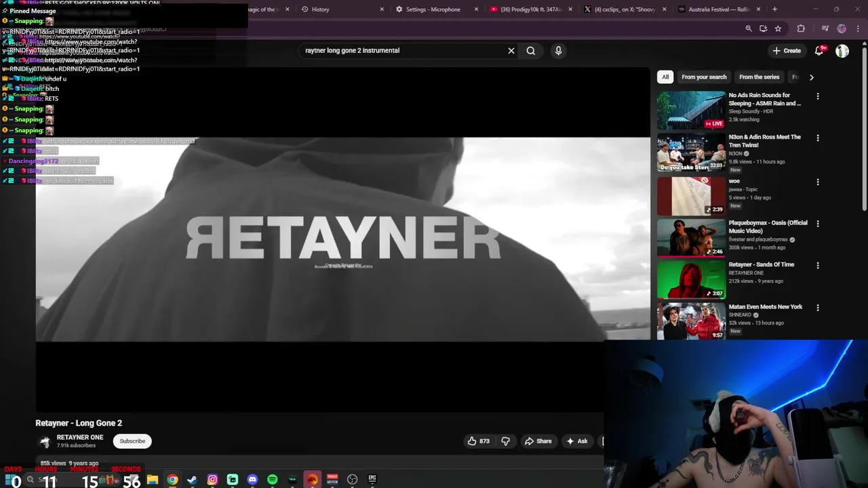Open N3on & Adin Ross Tren Twins thumbnail

tap(691, 152)
